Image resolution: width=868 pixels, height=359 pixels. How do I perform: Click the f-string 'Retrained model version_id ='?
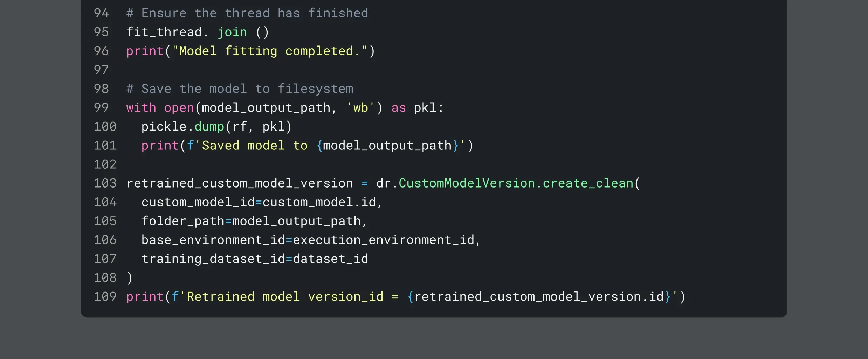tap(285, 297)
